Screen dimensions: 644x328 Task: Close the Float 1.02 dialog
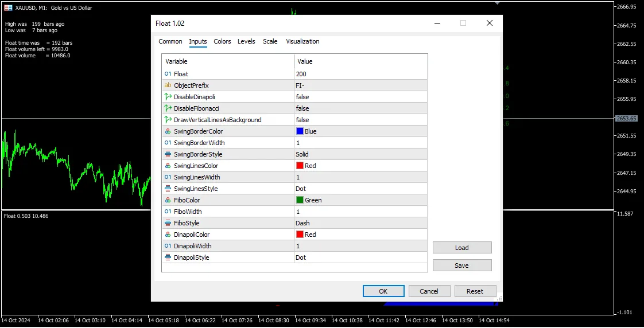(489, 23)
